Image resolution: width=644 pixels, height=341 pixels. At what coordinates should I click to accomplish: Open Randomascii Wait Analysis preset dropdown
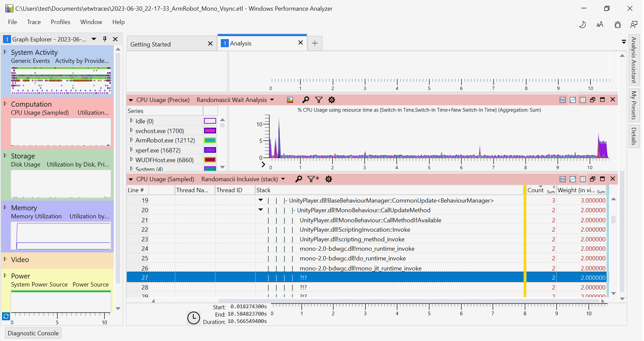click(x=272, y=100)
